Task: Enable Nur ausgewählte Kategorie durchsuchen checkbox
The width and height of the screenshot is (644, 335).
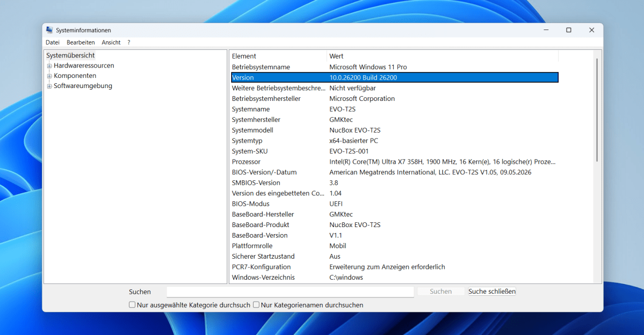Action: (132, 304)
